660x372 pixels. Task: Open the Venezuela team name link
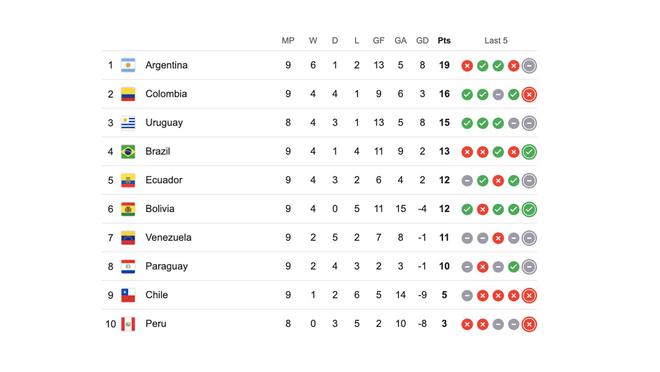[x=168, y=237]
